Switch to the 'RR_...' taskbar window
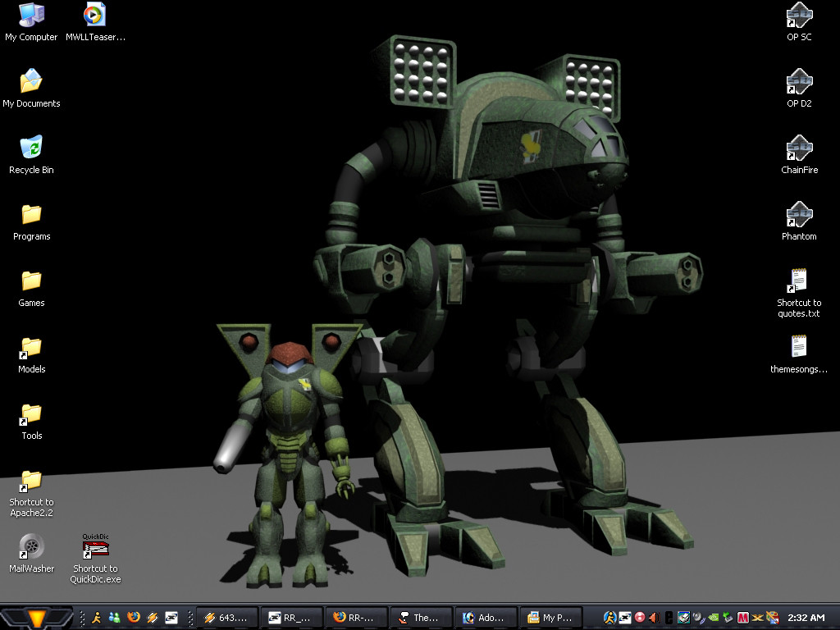The image size is (840, 630). tap(292, 618)
